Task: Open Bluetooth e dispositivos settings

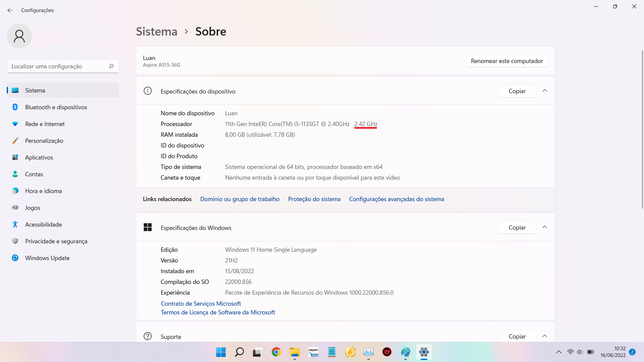Action: (x=63, y=107)
